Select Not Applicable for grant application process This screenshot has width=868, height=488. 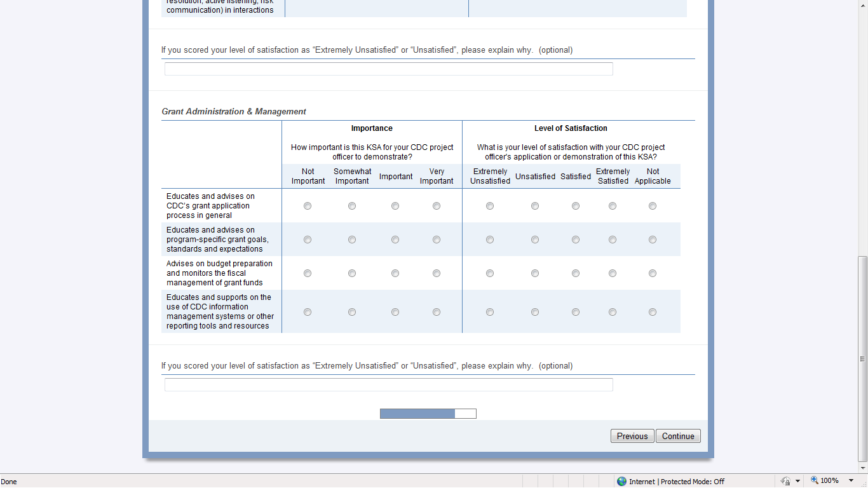[653, 206]
